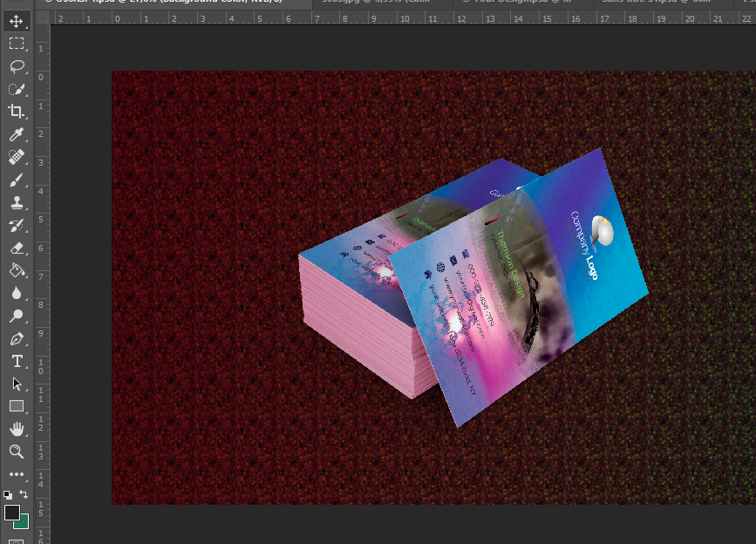The image size is (756, 544).
Task: Pick the Quick Selection tool
Action: coord(17,89)
